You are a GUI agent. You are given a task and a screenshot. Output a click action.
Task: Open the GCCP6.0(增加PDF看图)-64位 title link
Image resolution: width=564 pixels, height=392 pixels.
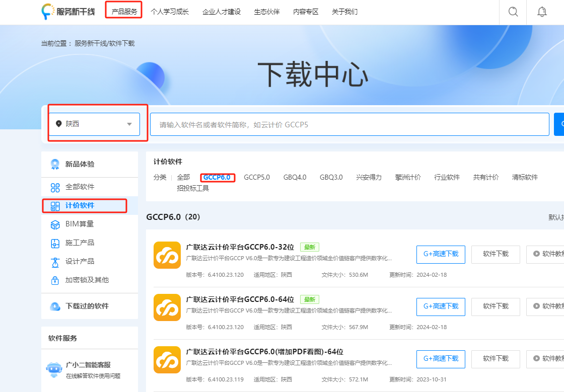[x=265, y=352]
